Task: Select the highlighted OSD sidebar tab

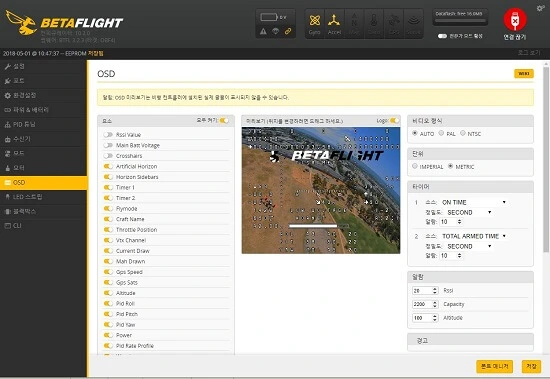Action: 43,182
